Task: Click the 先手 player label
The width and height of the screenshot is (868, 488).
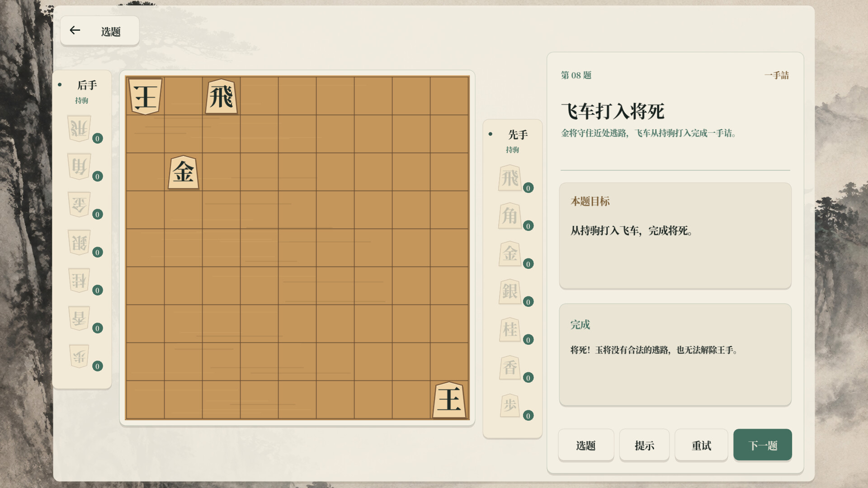Action: [518, 135]
